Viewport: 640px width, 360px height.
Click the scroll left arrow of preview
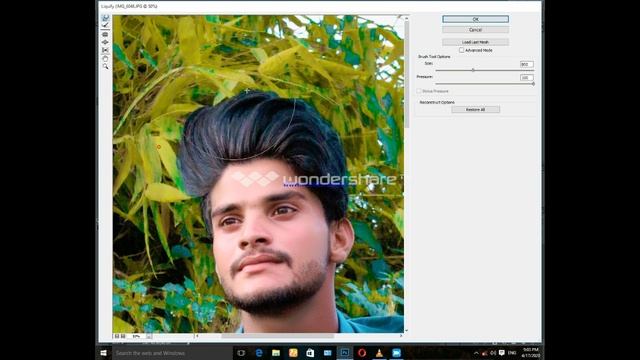[197, 336]
